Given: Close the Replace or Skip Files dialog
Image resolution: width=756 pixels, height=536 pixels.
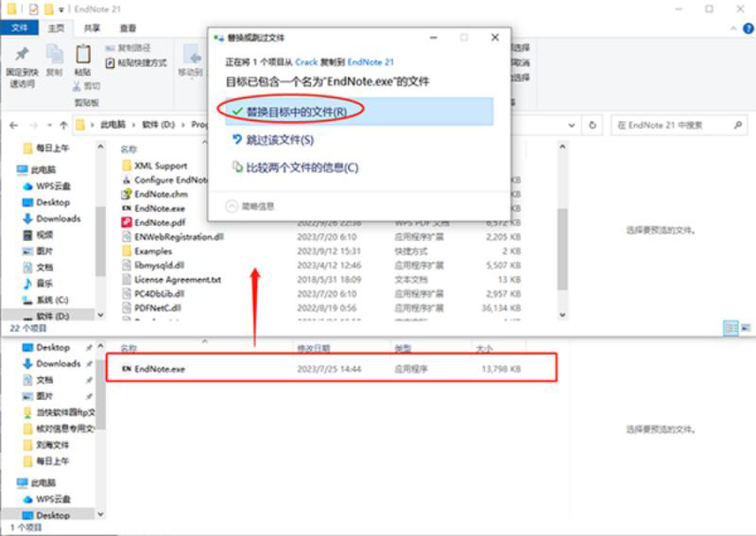Looking at the screenshot, I should (494, 38).
